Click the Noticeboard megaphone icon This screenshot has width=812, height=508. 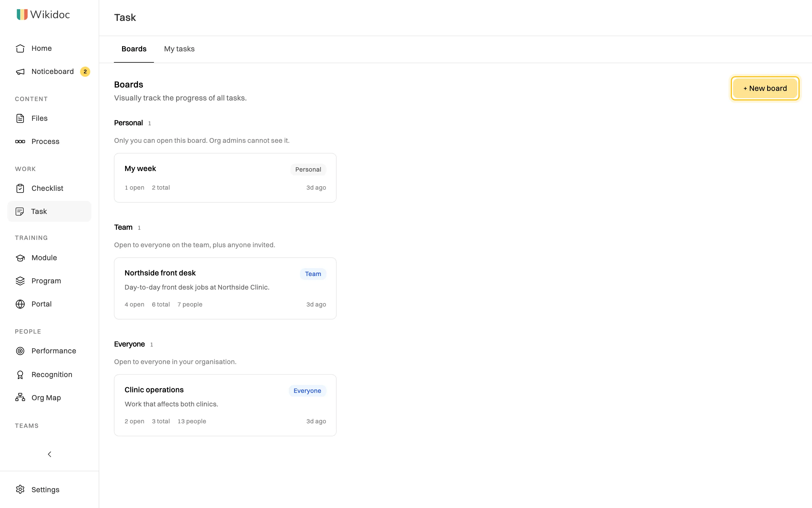pyautogui.click(x=20, y=72)
